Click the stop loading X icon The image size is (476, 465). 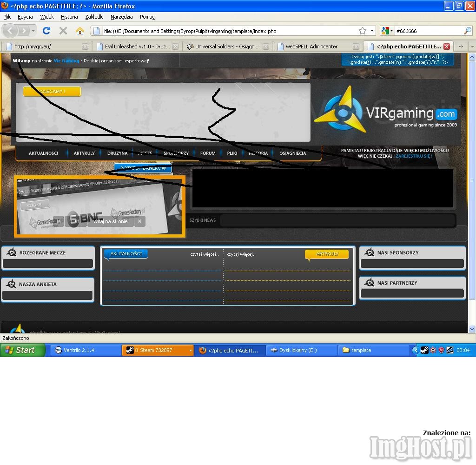click(x=63, y=31)
